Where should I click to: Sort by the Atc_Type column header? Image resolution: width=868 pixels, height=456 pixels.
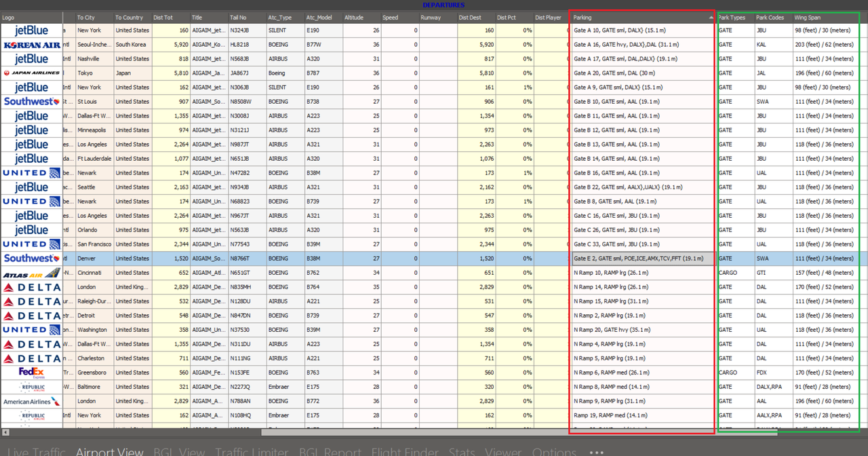[285, 18]
